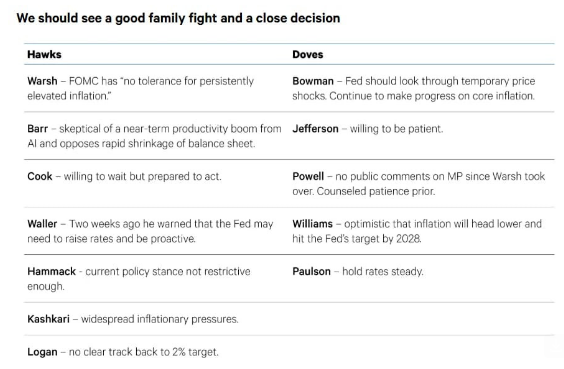Click text 'shocks. Continue to make progress'
The width and height of the screenshot is (564, 369).
[x=370, y=96]
